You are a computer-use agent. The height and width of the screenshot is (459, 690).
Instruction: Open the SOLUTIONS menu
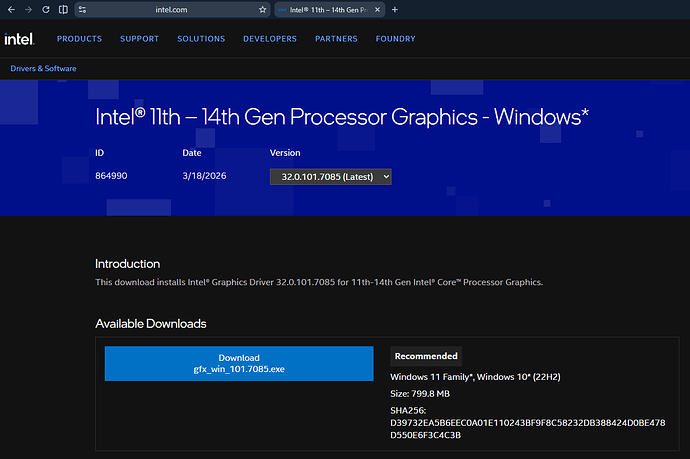[x=201, y=39]
